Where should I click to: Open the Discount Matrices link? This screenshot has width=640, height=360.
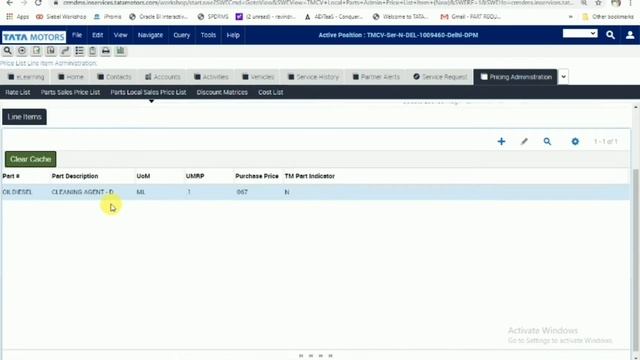(x=222, y=92)
